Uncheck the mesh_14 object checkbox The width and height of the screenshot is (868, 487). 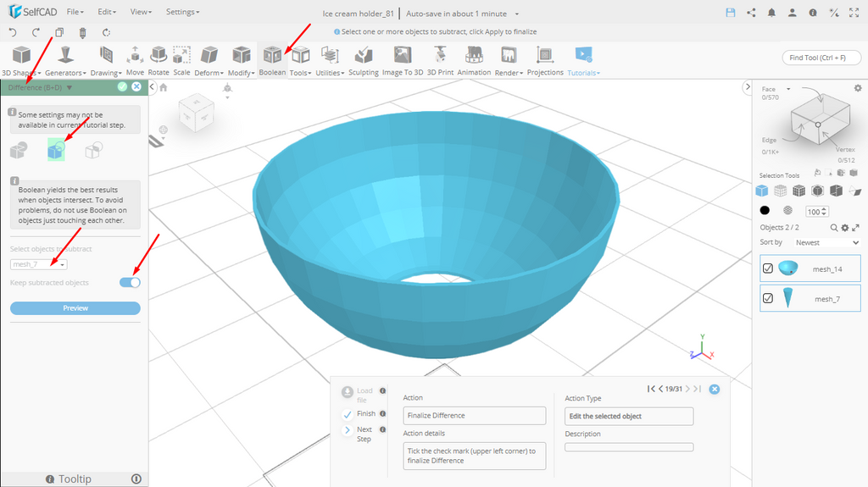pyautogui.click(x=768, y=268)
